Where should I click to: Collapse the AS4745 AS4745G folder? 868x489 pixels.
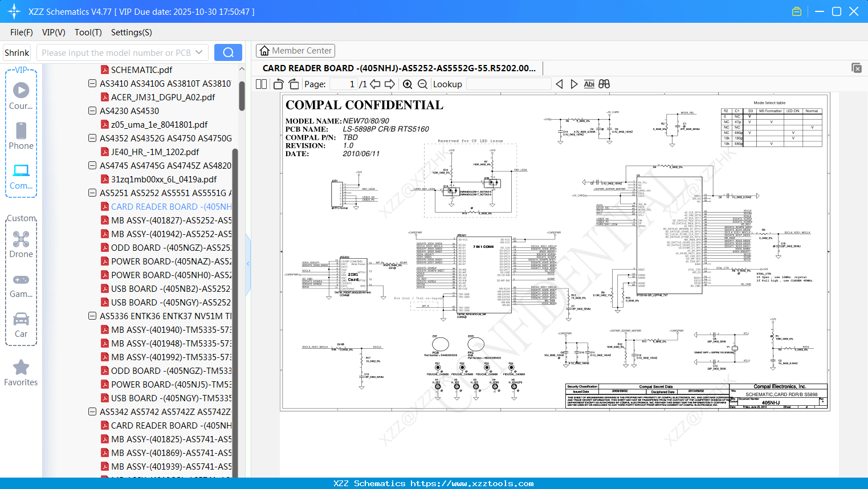(92, 165)
